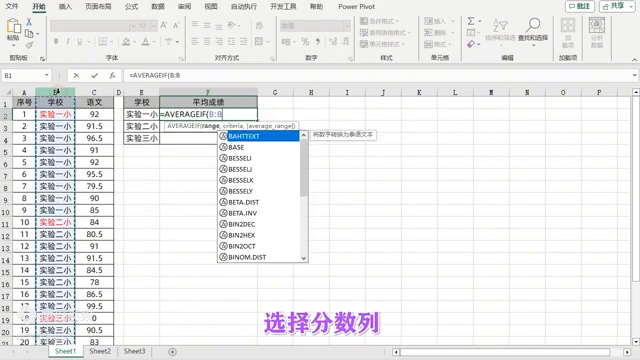Click the Conditional Formatting icon
640x360 pixels.
(x=364, y=21)
